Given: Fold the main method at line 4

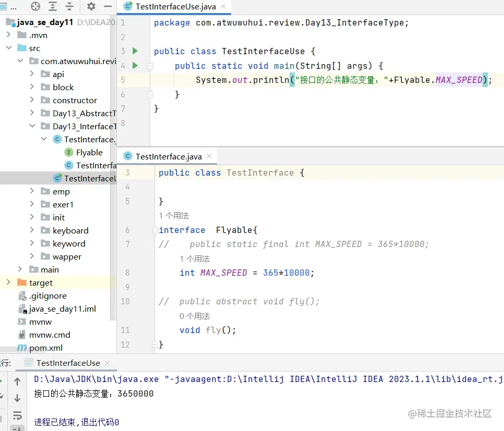Looking at the screenshot, I should point(150,67).
